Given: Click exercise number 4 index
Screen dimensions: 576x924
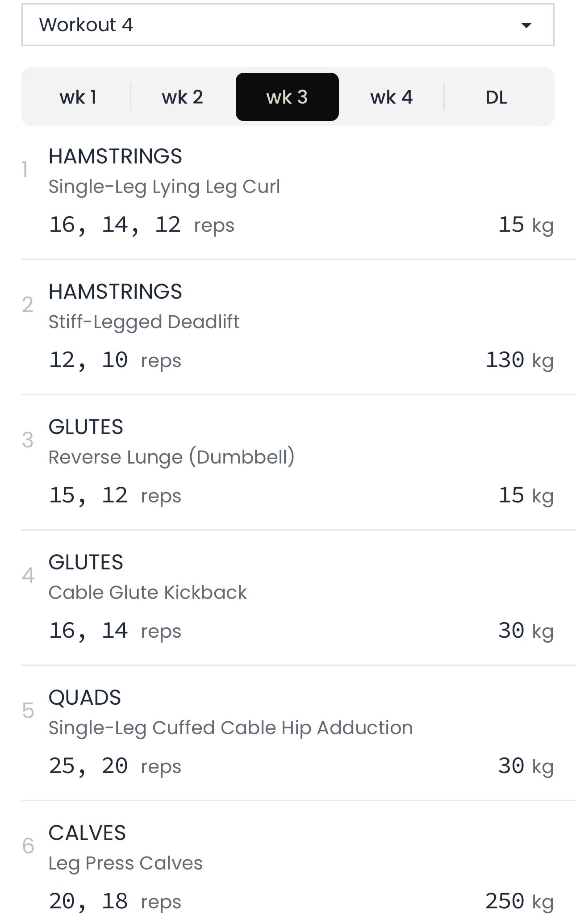Looking at the screenshot, I should (28, 576).
